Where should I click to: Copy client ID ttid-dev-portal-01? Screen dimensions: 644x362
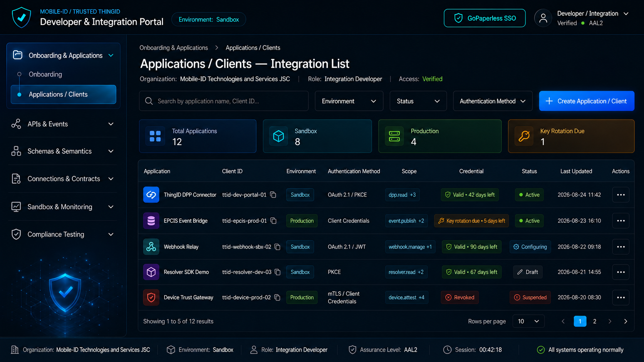point(273,195)
